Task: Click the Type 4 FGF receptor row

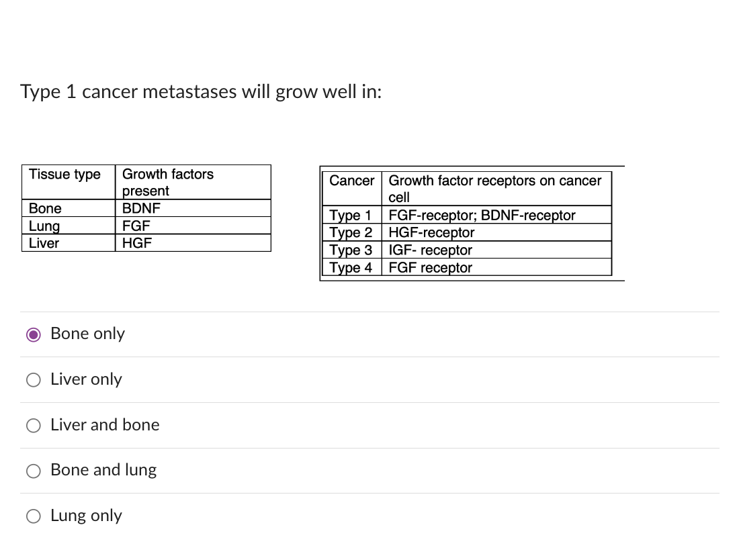Action: [430, 268]
